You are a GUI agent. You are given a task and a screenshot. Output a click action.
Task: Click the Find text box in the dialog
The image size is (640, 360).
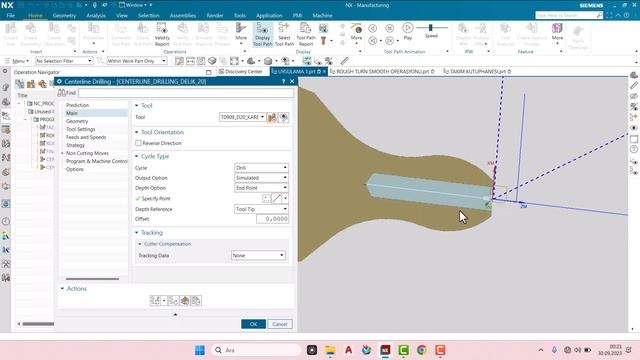(186, 93)
